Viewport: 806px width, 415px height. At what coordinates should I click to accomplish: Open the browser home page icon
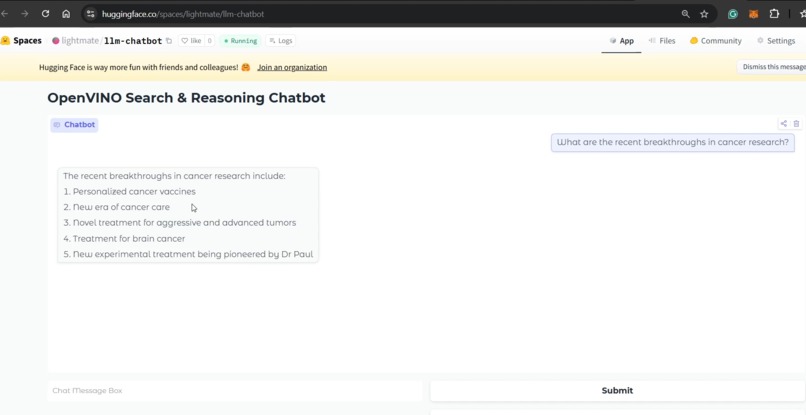[66, 14]
